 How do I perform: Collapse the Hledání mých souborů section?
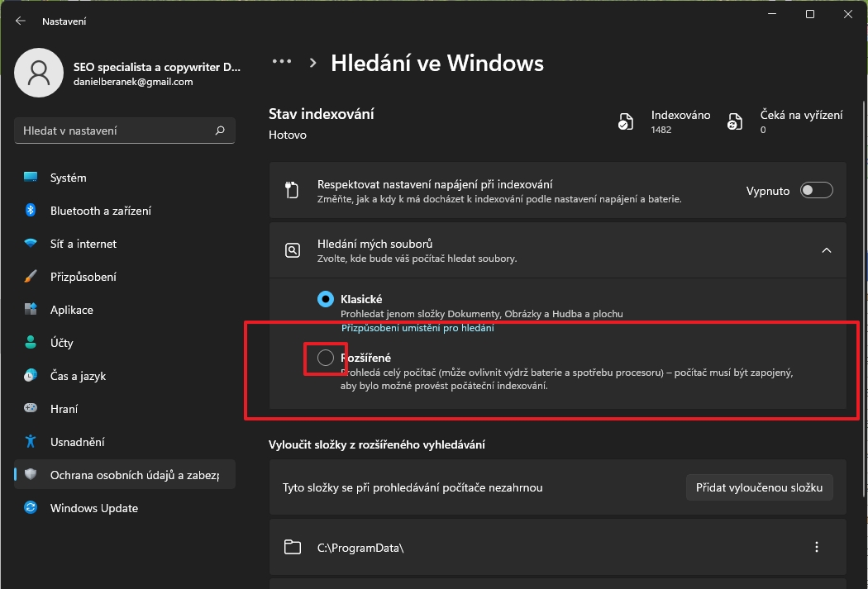[826, 250]
